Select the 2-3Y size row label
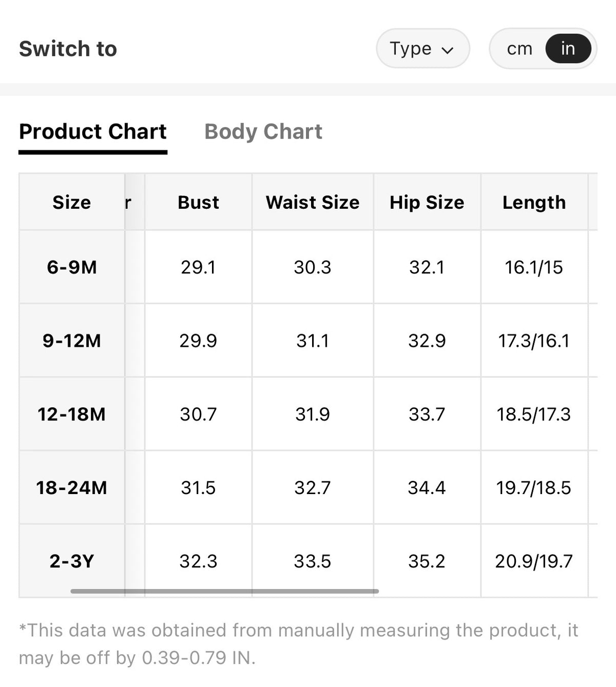Screen dimensions: 616x687 tap(72, 560)
